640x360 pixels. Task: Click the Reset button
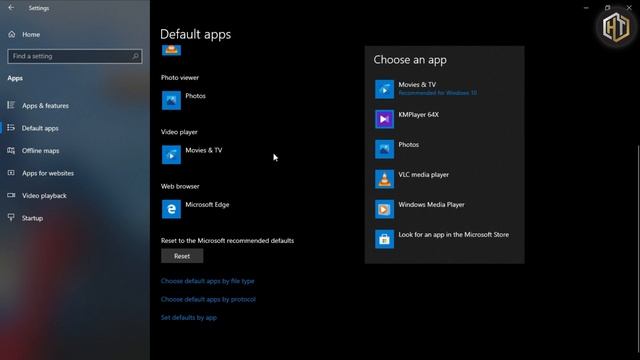pos(182,256)
